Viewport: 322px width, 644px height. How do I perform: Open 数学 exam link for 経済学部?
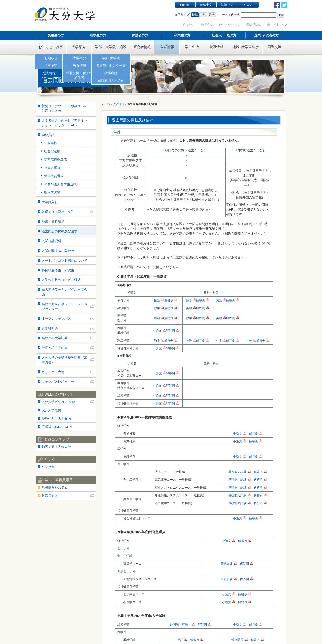[x=157, y=308]
